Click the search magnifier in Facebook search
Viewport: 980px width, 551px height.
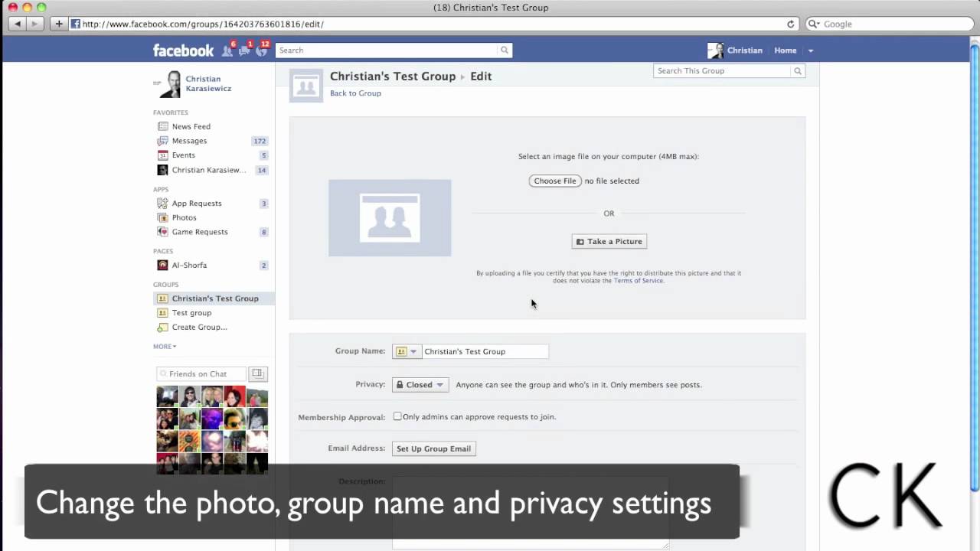[x=504, y=51]
